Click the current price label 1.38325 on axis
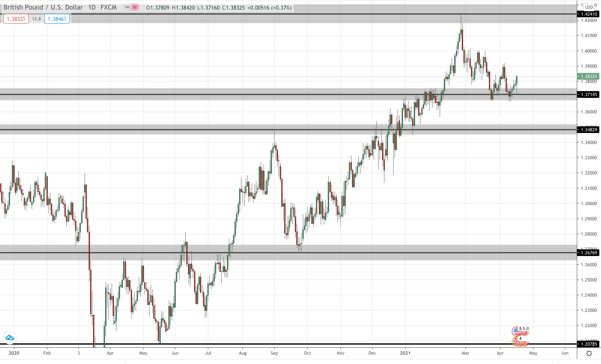 [x=588, y=76]
